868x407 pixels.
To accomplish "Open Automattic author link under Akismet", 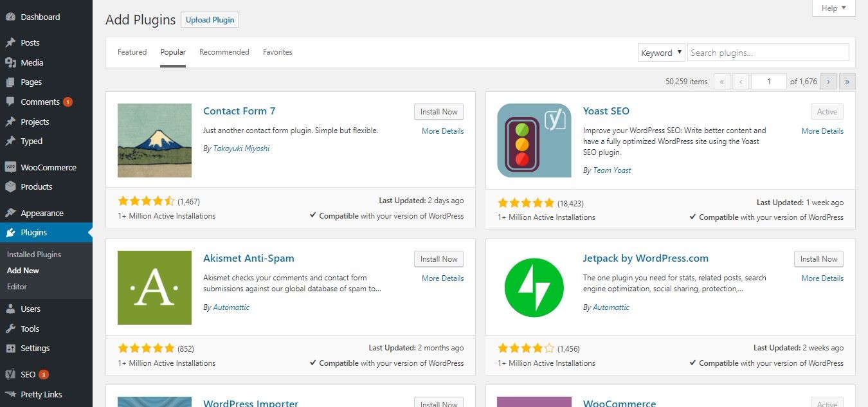I will (x=231, y=307).
